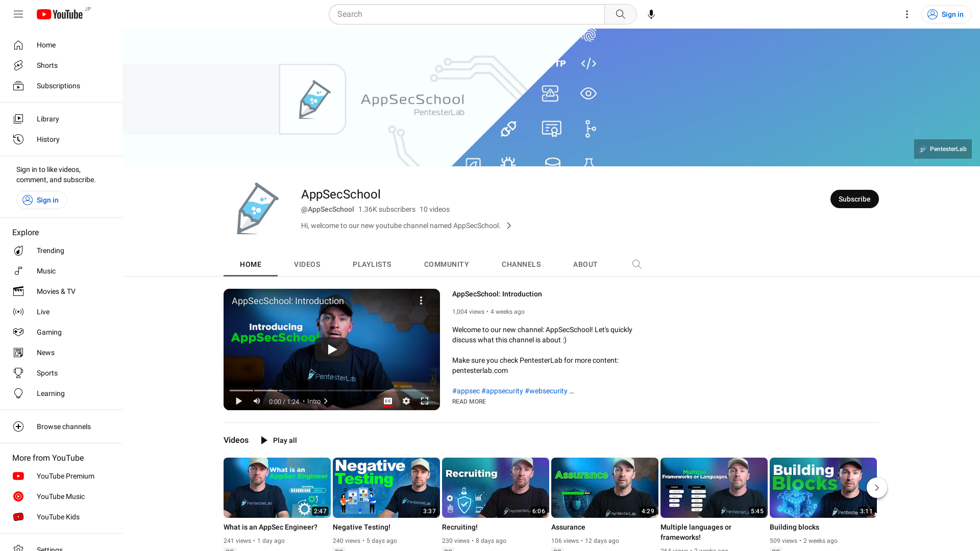Image resolution: width=980 pixels, height=551 pixels.
Task: Expand description with READ MORE
Action: pos(469,402)
